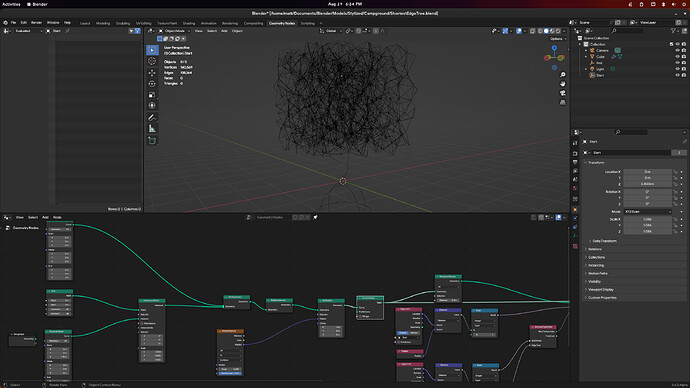
Task: Select the Select Box tool in viewport toolbar
Action: pyautogui.click(x=152, y=50)
